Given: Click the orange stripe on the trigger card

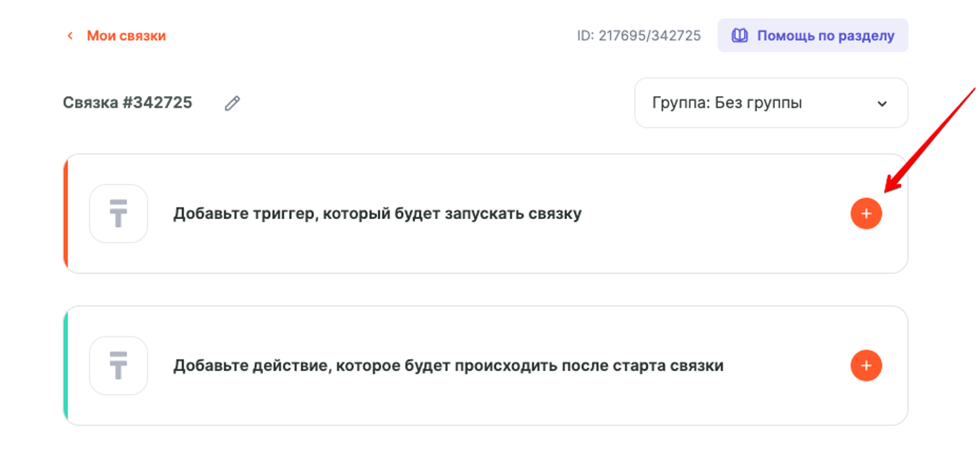Looking at the screenshot, I should [x=66, y=213].
